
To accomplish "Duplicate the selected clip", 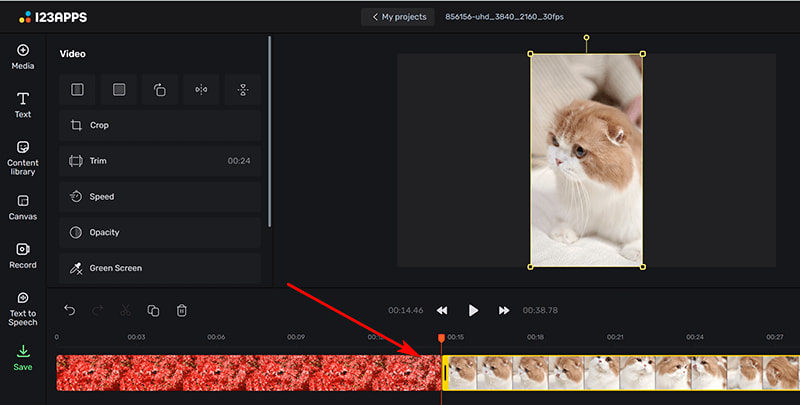I will click(x=153, y=310).
